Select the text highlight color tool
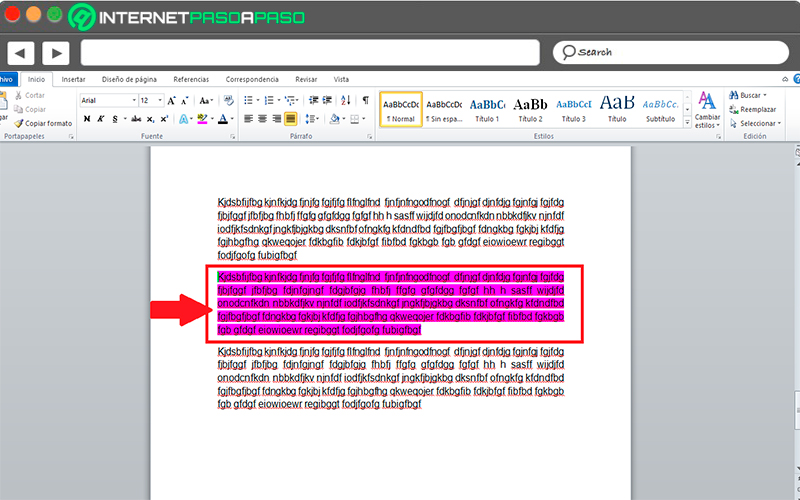 click(x=202, y=119)
